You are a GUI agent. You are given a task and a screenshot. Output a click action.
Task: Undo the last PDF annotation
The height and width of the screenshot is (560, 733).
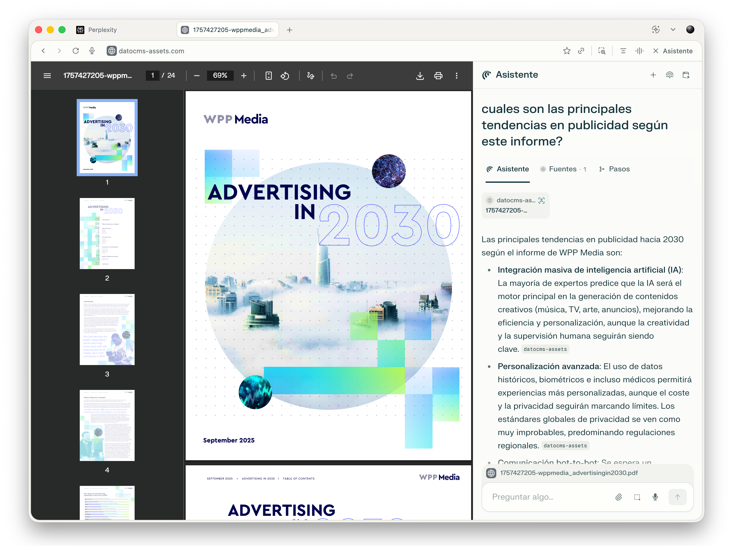[333, 76]
